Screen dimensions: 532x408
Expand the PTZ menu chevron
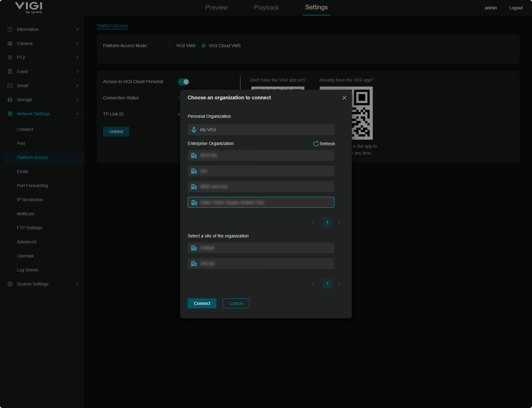77,57
